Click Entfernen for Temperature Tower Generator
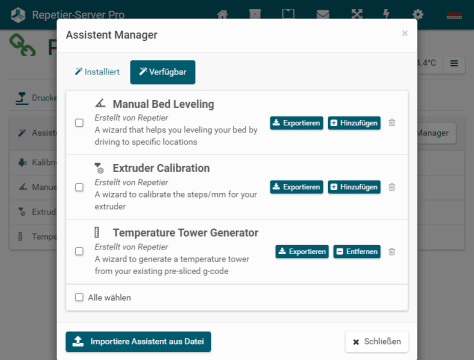This screenshot has width=474, height=360. (357, 251)
